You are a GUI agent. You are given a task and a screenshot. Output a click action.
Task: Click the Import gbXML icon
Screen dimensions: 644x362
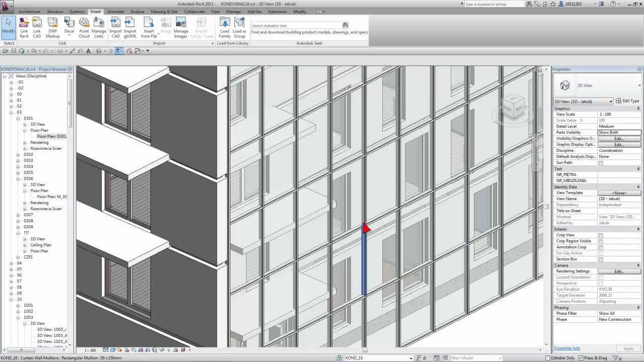point(130,28)
